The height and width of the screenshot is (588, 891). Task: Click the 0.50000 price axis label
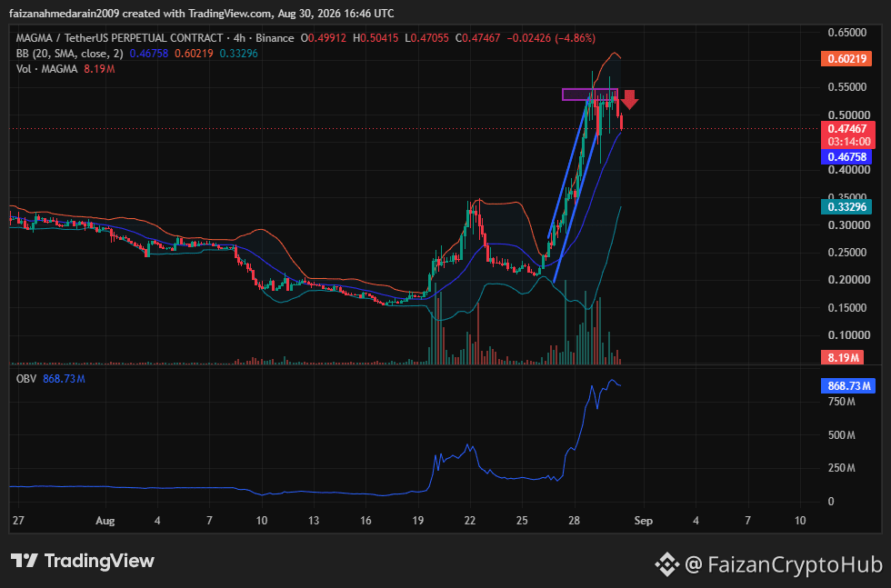(x=847, y=115)
